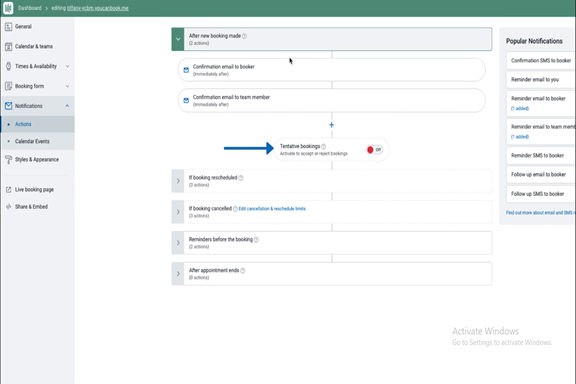Click Edit cancellation & reschedule limits link
The height and width of the screenshot is (384, 576).
click(x=272, y=209)
